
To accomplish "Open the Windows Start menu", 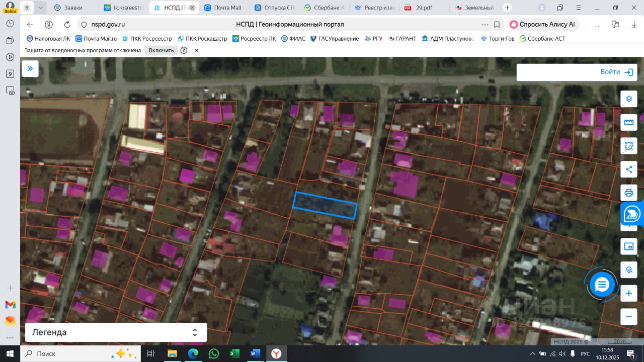I will point(10,353).
